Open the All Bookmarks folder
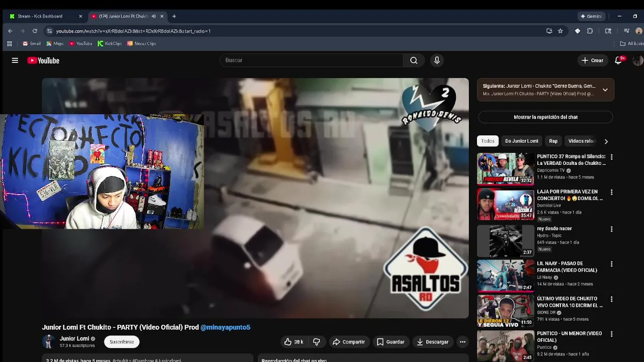Viewport: 644px width, 362px height. pyautogui.click(x=631, y=44)
